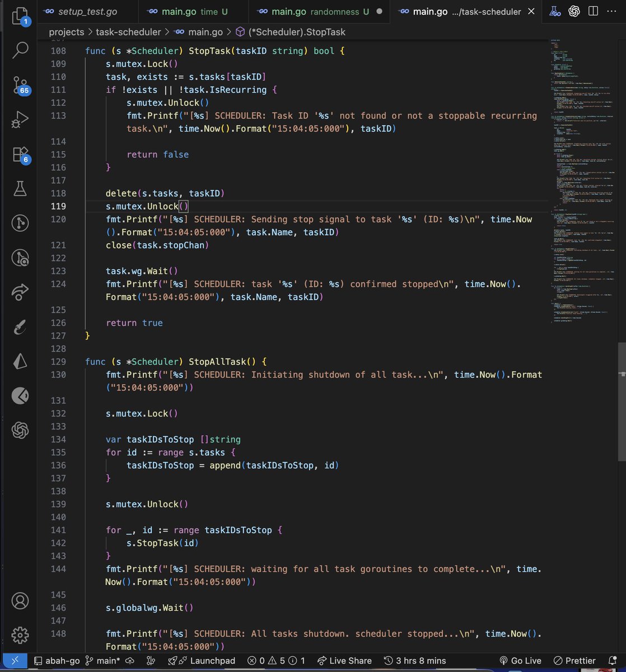Click the ChatGPT icon in editor toolbar

tap(574, 11)
